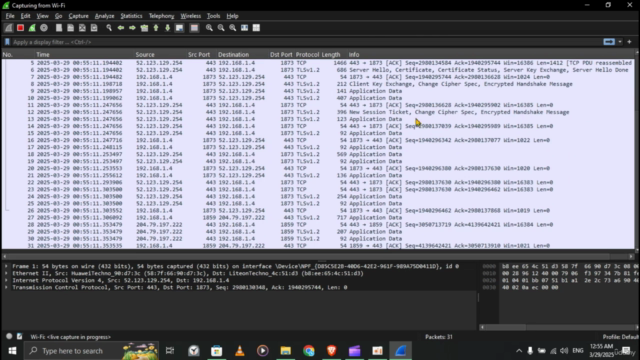Open Find a packet search
The height and width of the screenshot is (360, 640).
[109, 28]
